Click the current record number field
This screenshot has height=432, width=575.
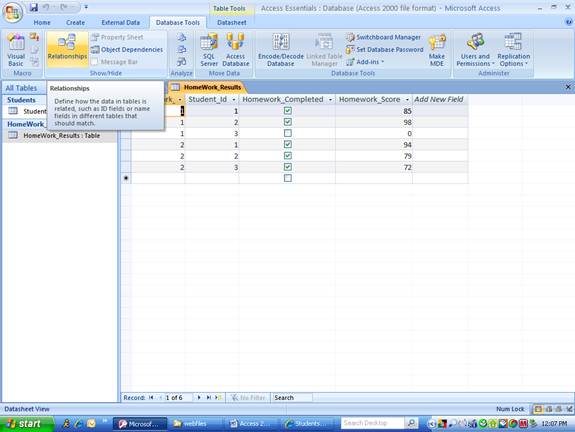178,398
